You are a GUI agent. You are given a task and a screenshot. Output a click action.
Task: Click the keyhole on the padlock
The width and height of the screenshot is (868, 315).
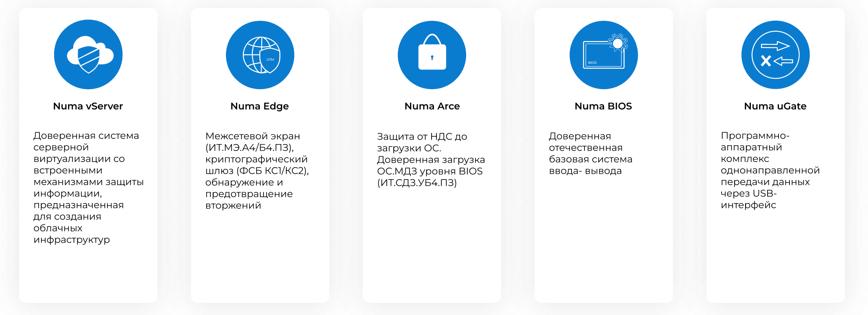coord(432,58)
